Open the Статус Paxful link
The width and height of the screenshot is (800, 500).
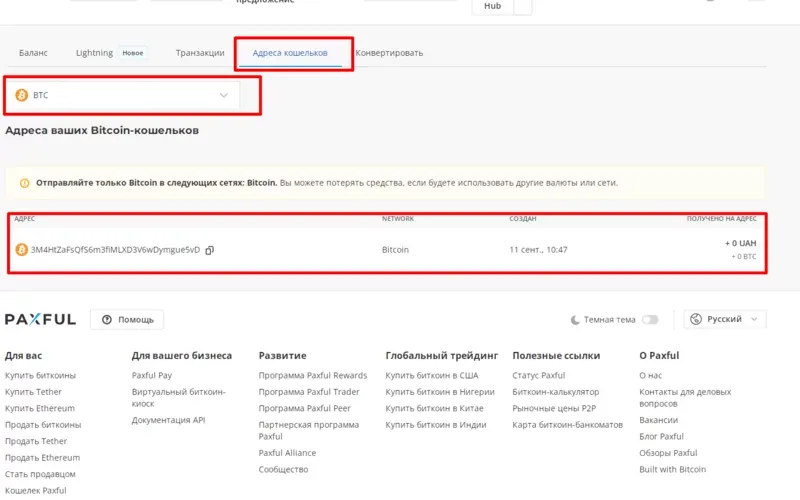pos(539,376)
